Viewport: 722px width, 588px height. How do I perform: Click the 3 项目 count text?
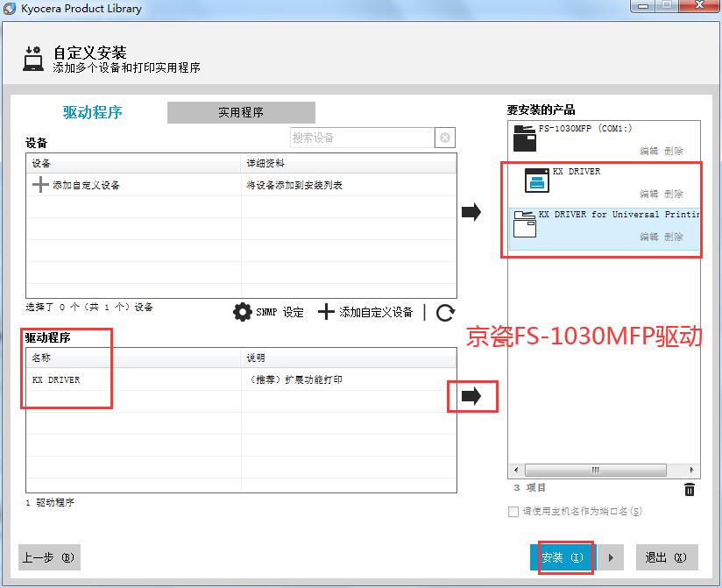(529, 487)
